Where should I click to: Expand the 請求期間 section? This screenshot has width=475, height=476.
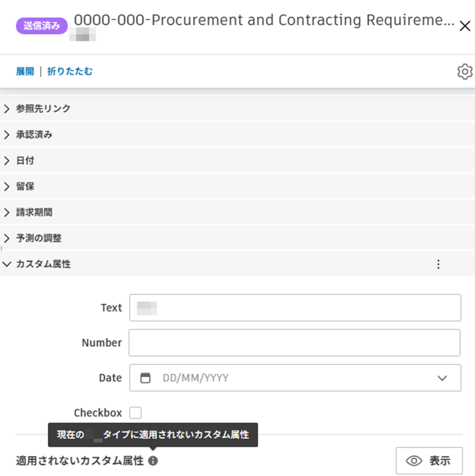[x=34, y=213]
